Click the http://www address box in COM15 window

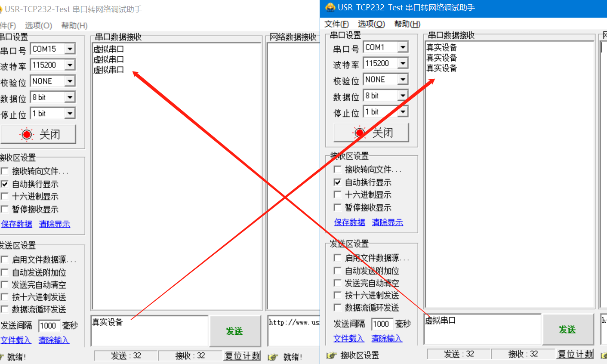point(293,331)
